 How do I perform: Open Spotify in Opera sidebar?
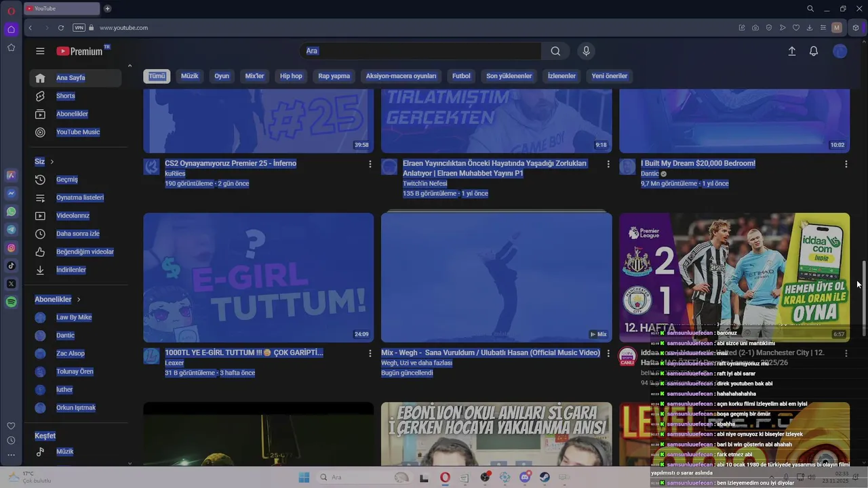click(11, 302)
